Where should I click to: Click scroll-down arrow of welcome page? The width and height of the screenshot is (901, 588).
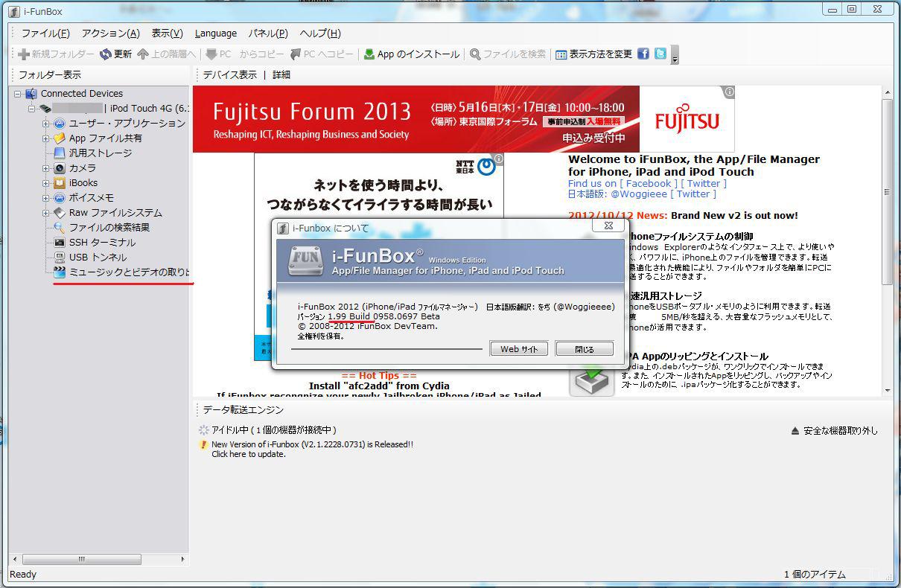coord(887,391)
